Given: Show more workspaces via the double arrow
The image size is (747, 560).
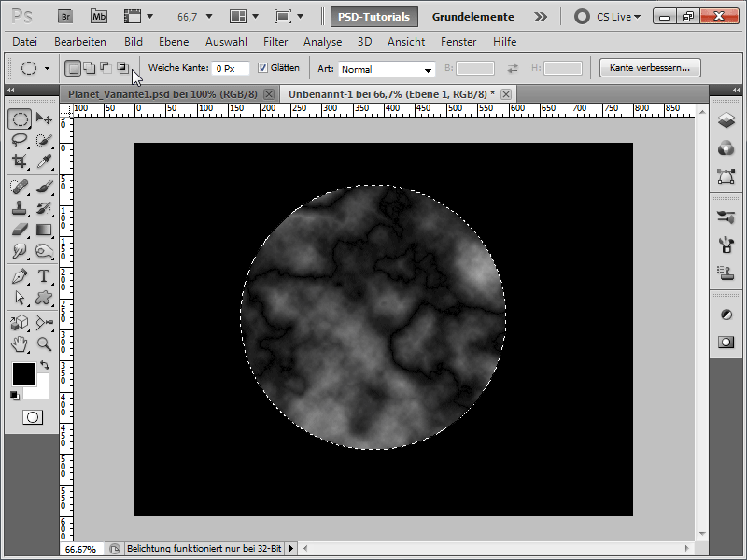Looking at the screenshot, I should click(x=541, y=17).
